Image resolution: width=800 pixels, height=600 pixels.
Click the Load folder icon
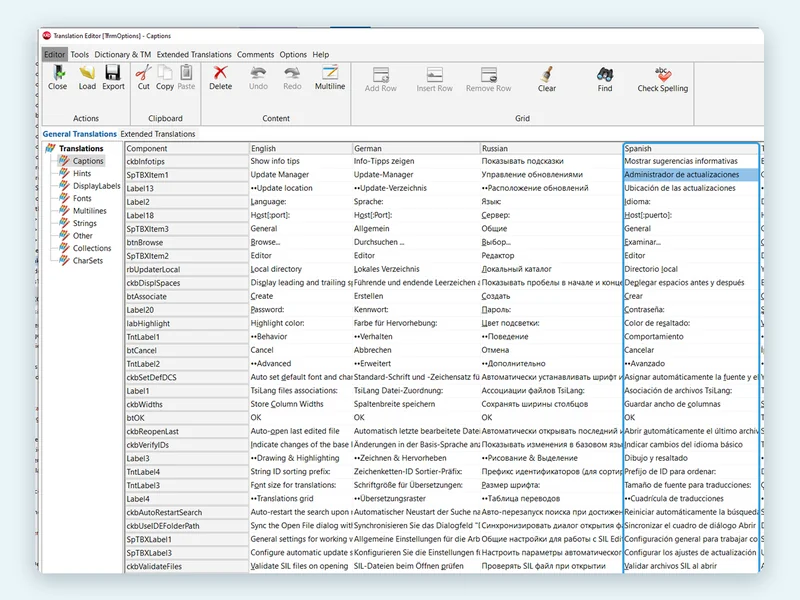[87, 73]
